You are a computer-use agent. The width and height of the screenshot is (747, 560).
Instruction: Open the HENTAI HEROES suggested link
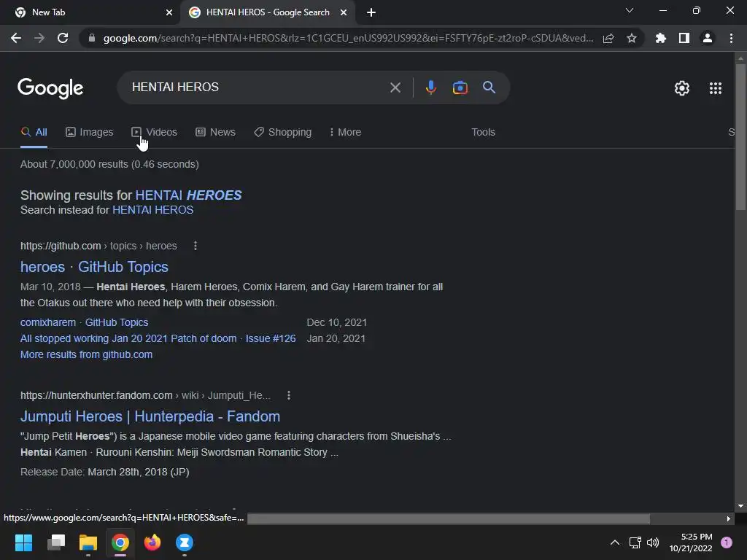click(189, 195)
